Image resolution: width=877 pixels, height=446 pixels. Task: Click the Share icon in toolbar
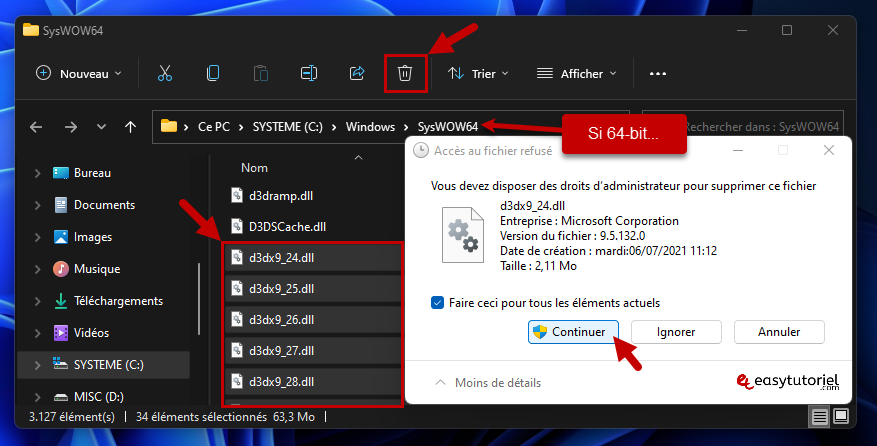click(357, 73)
